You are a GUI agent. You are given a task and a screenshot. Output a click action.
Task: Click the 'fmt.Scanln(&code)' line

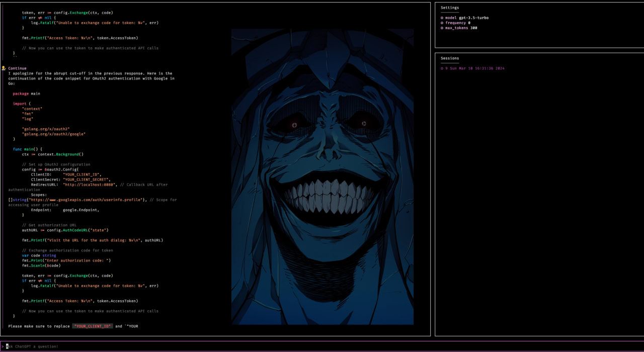pos(42,266)
